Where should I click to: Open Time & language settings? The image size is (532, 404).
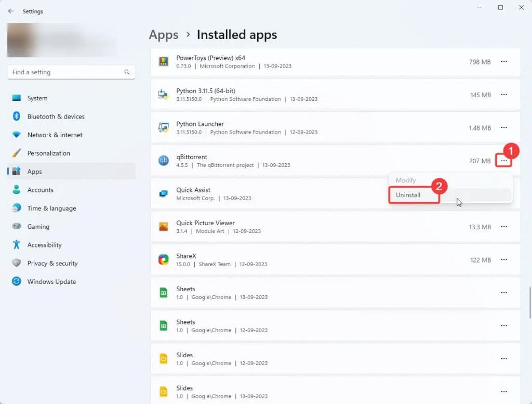pyautogui.click(x=71, y=208)
